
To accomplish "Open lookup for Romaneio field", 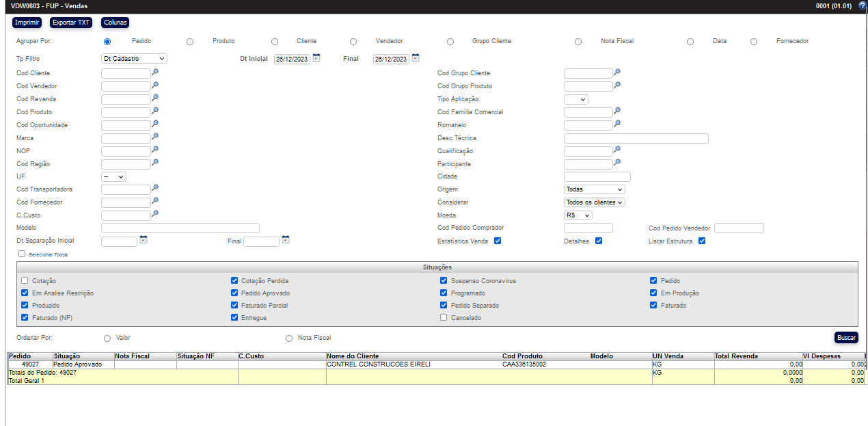I will (x=617, y=124).
